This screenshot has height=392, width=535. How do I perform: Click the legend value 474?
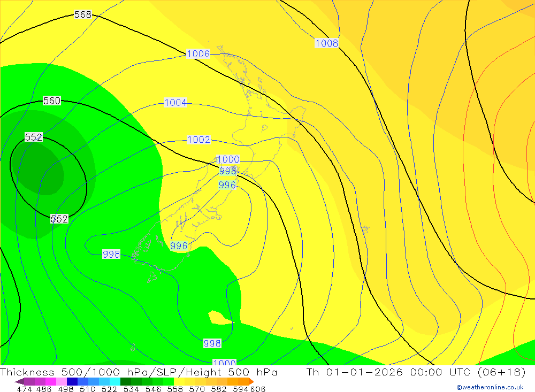25,389
